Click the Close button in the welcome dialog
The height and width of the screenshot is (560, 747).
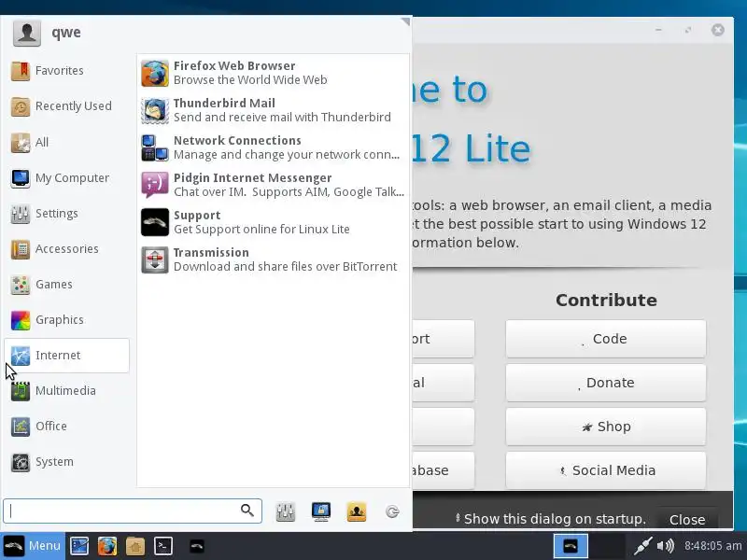click(687, 520)
